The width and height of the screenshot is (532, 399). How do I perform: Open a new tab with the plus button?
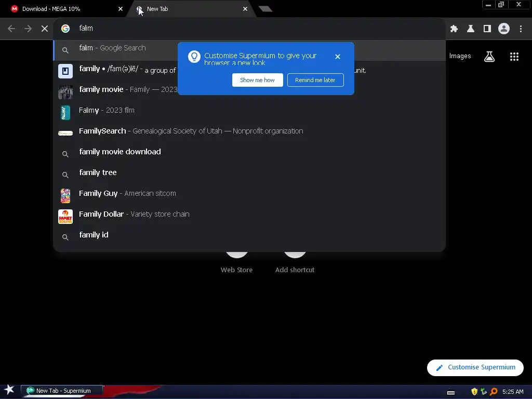click(265, 9)
